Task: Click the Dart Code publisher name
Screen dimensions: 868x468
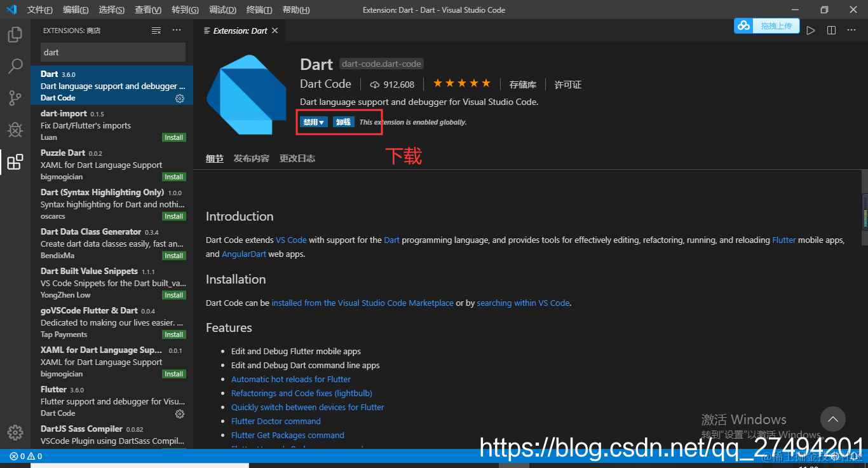Action: [325, 84]
